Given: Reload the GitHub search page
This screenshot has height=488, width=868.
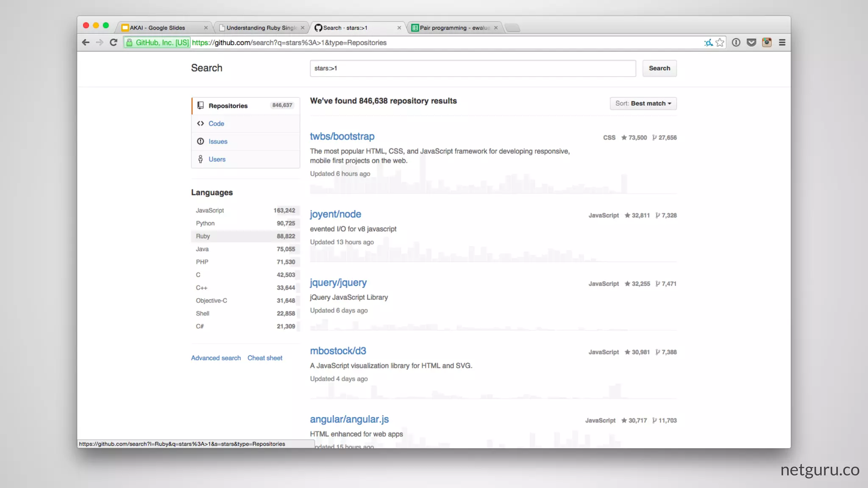Looking at the screenshot, I should (x=113, y=42).
